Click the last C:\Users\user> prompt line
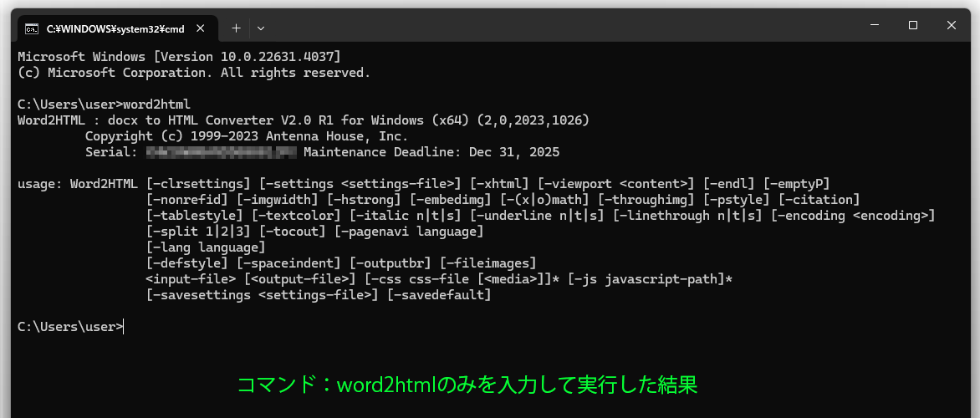980x418 pixels. click(x=70, y=327)
